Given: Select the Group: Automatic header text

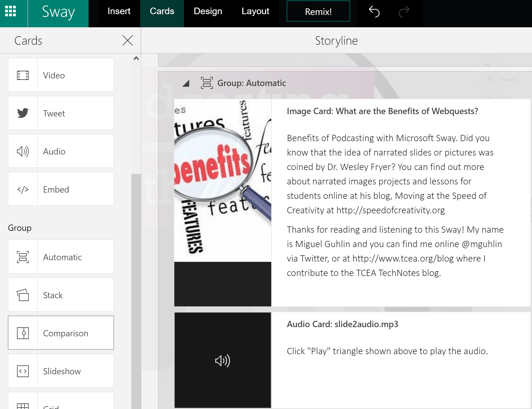Looking at the screenshot, I should tap(252, 83).
